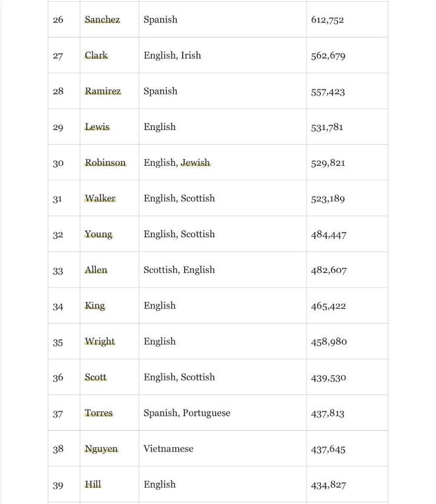Open the Nguyen surname link

point(101,449)
